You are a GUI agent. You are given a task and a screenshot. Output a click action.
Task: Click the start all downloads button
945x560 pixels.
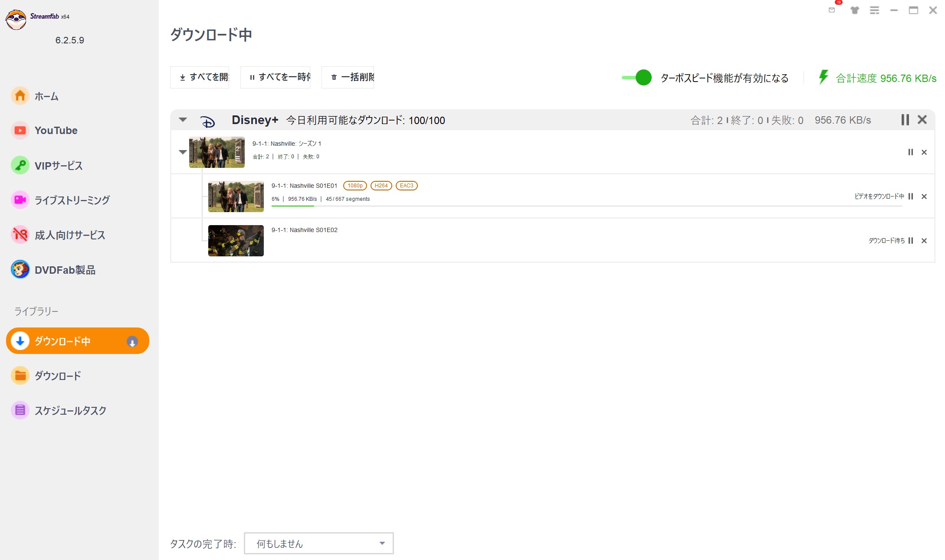200,77
